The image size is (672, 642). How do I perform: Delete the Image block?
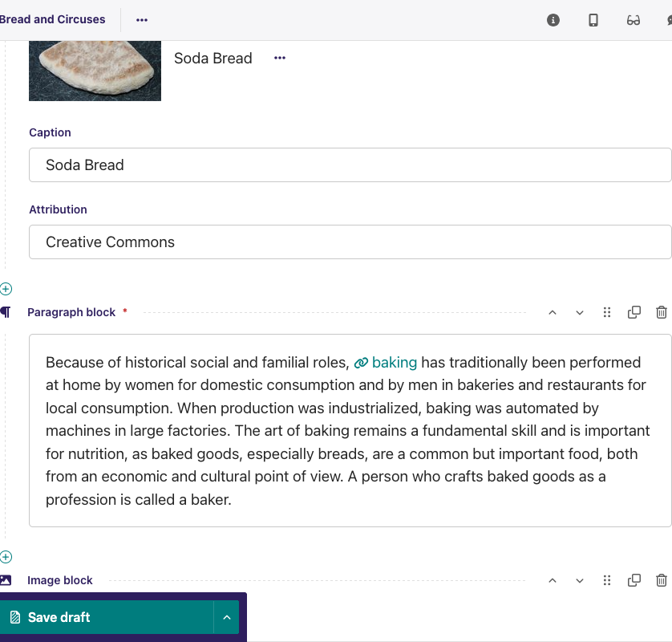coord(662,580)
